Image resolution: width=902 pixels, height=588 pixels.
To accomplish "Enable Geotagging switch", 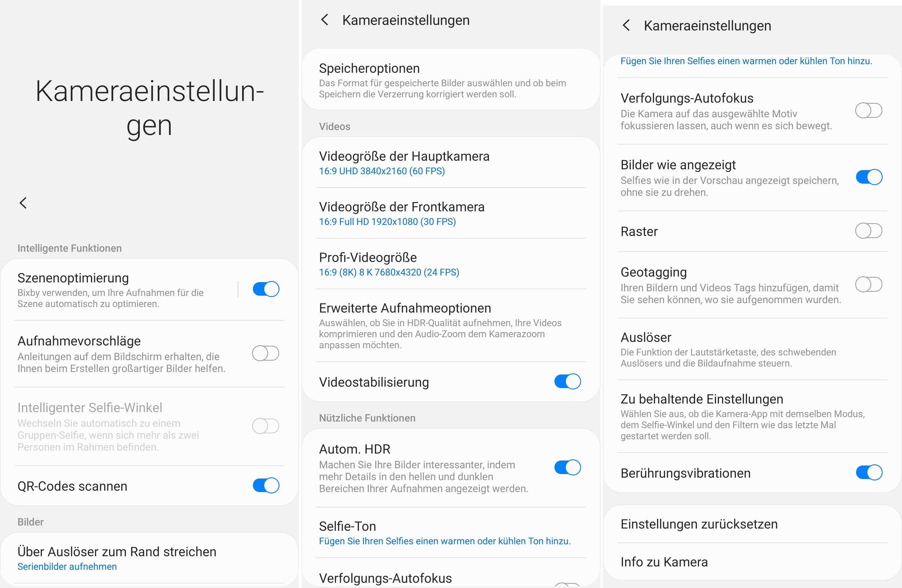I will click(x=869, y=285).
